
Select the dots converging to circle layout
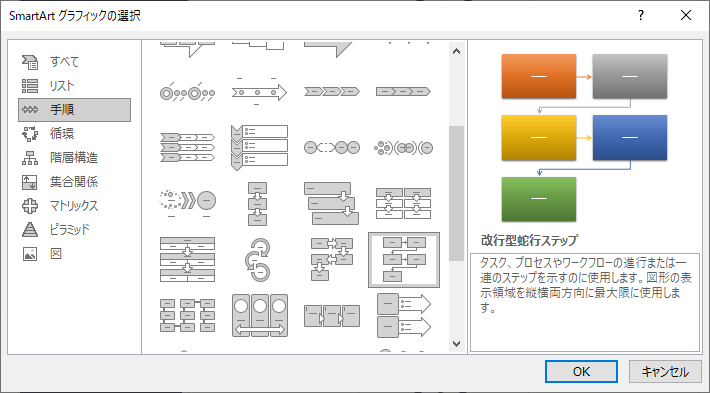point(187,204)
